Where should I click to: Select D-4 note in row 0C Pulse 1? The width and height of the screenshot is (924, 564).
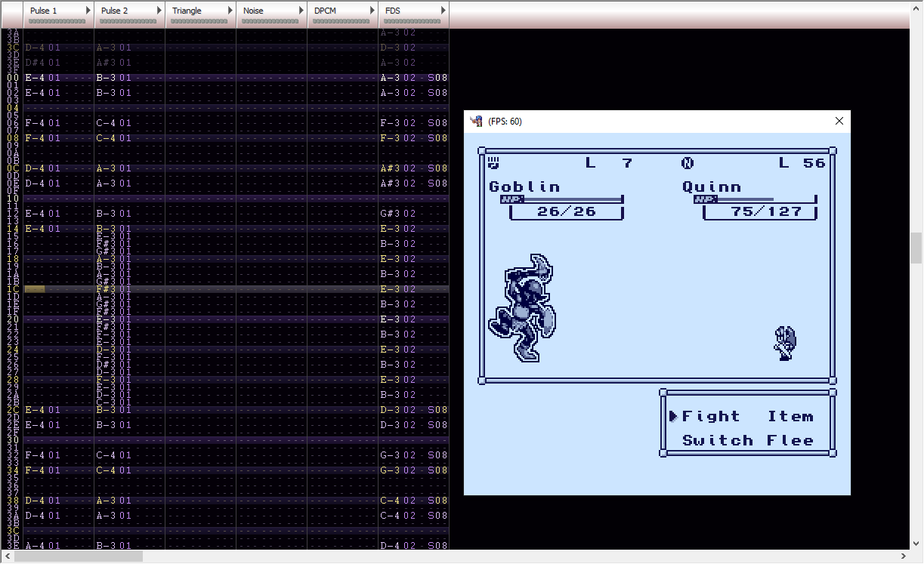[x=34, y=168]
